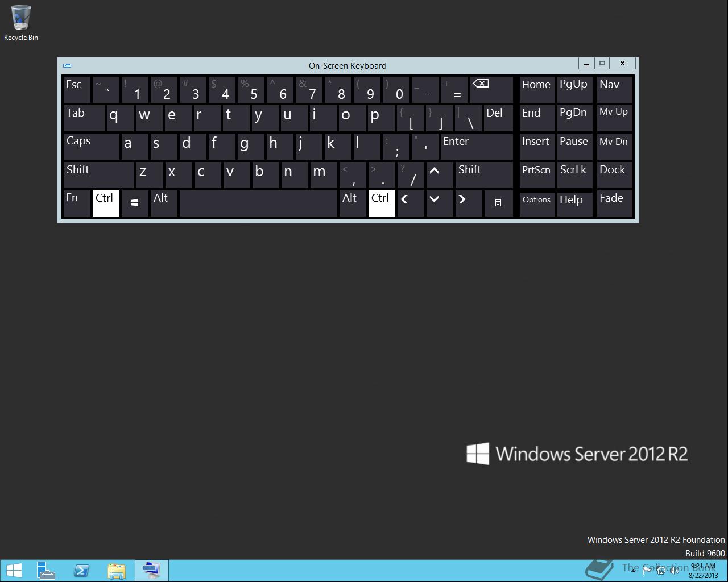Click the Nav key

[614, 90]
